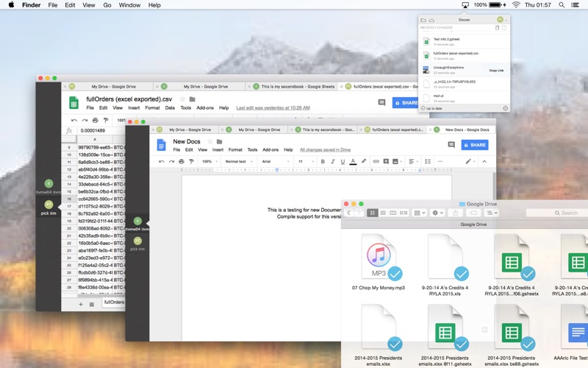Viewport: 588px width, 368px height.
Task: Switch to cover flow view in Finder
Action: coord(404,213)
